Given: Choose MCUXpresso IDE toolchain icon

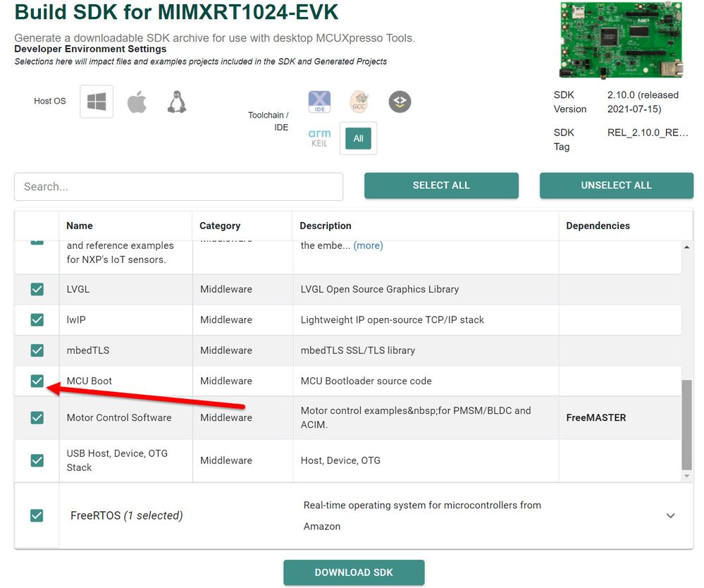Looking at the screenshot, I should pos(319,102).
